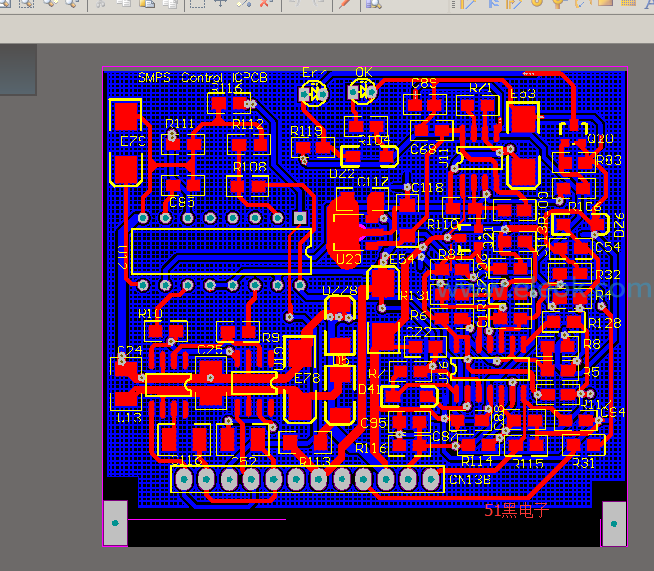654x571 pixels.
Task: Select the C54 capacitor label
Action: (608, 248)
